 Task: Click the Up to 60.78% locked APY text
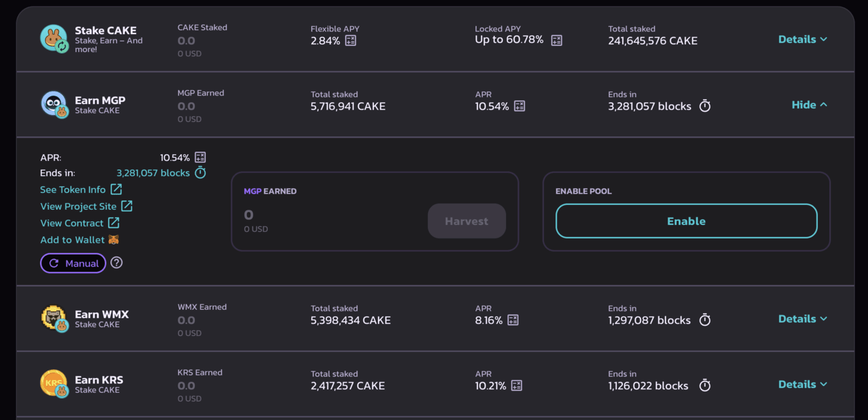509,40
